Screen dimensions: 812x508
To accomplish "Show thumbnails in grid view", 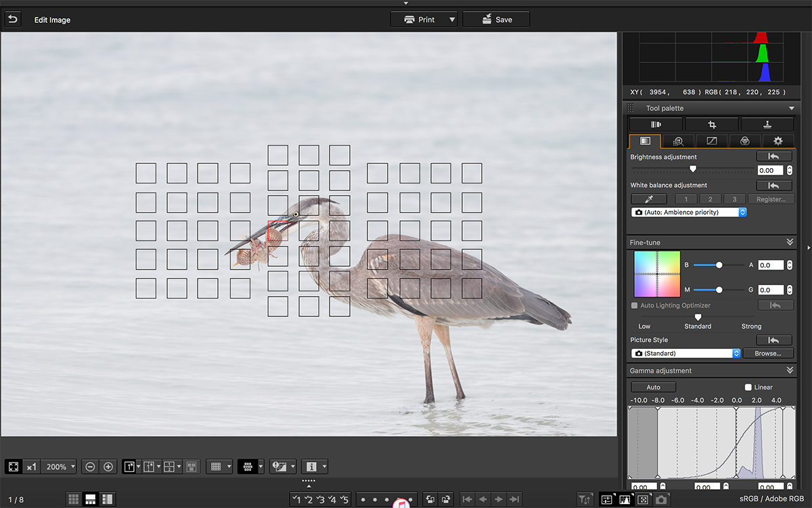I will pos(74,499).
